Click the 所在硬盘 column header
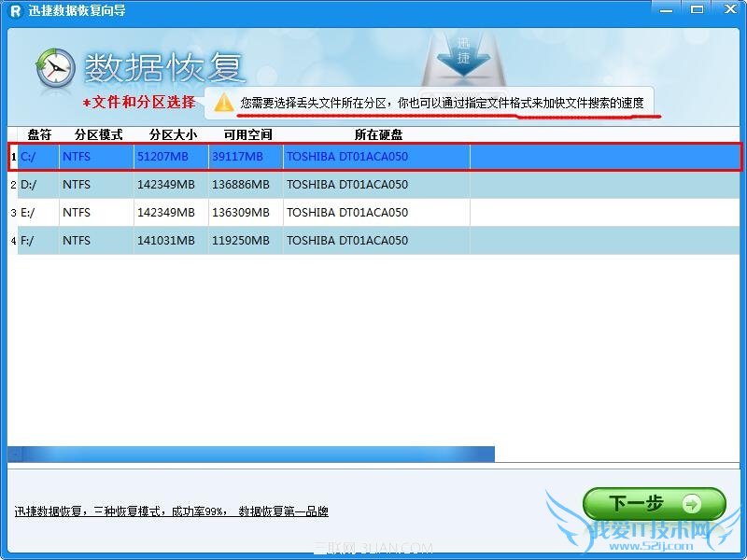The width and height of the screenshot is (747, 560). [x=378, y=134]
